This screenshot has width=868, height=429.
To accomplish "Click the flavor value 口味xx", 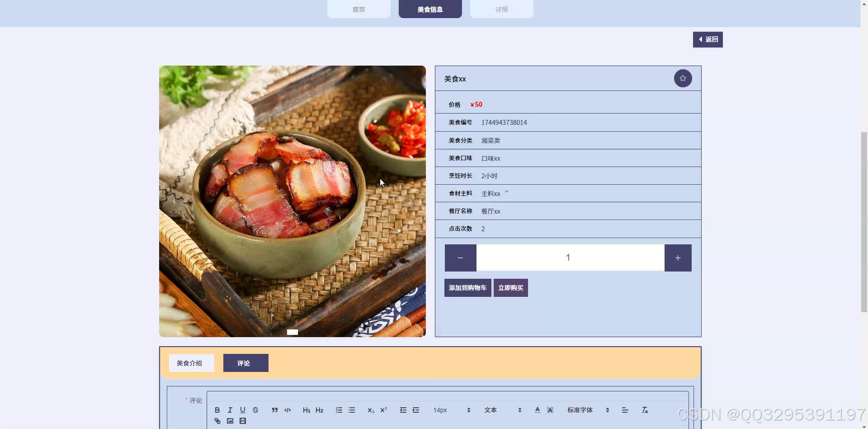I will click(x=491, y=158).
